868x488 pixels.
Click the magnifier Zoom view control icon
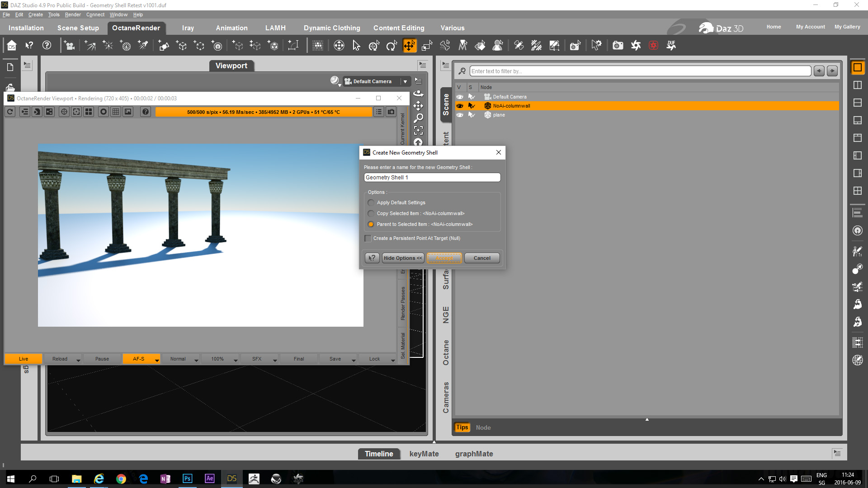[x=419, y=118]
